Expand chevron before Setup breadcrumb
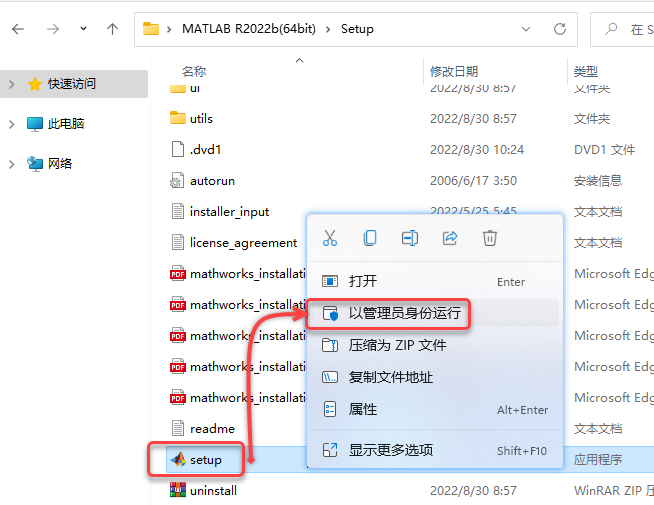654x505 pixels. click(328, 29)
